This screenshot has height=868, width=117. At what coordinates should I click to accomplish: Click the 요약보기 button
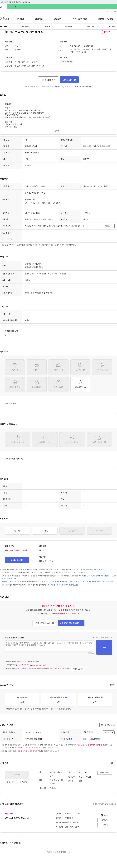(105, 820)
